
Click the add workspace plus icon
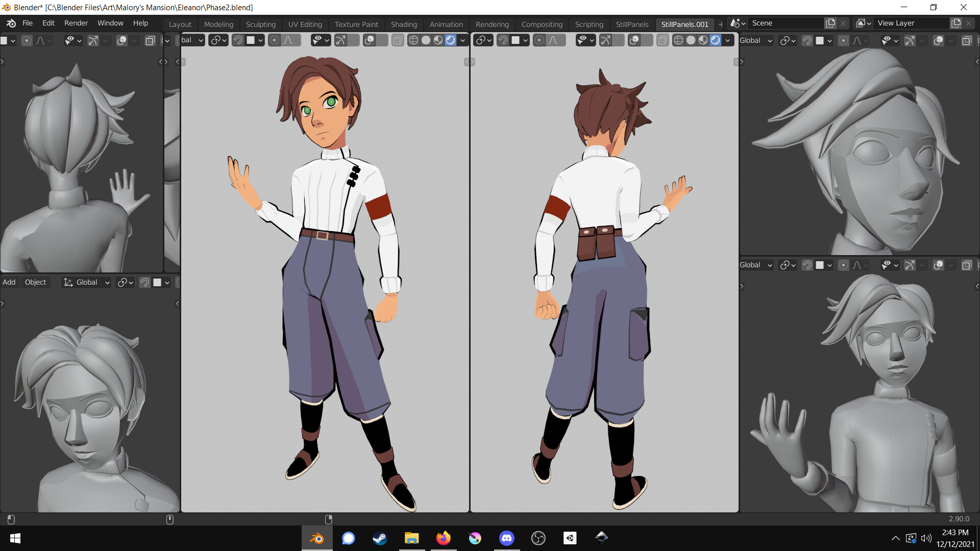tap(720, 24)
